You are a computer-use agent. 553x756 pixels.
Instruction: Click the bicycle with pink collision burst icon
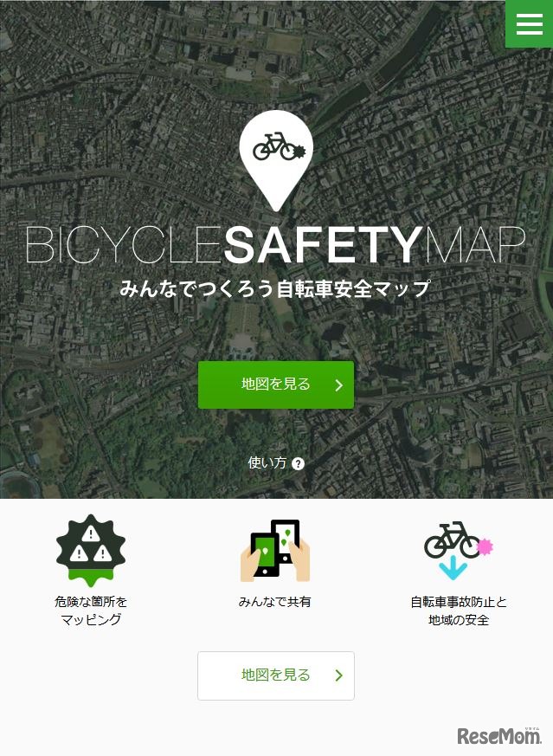(x=459, y=540)
